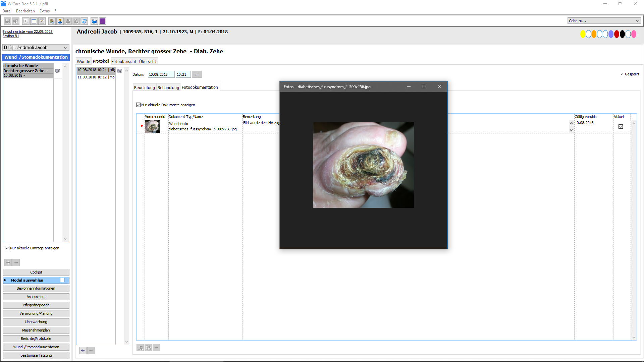Switch to the Fotoübersicht tab
644x362 pixels.
tap(124, 61)
